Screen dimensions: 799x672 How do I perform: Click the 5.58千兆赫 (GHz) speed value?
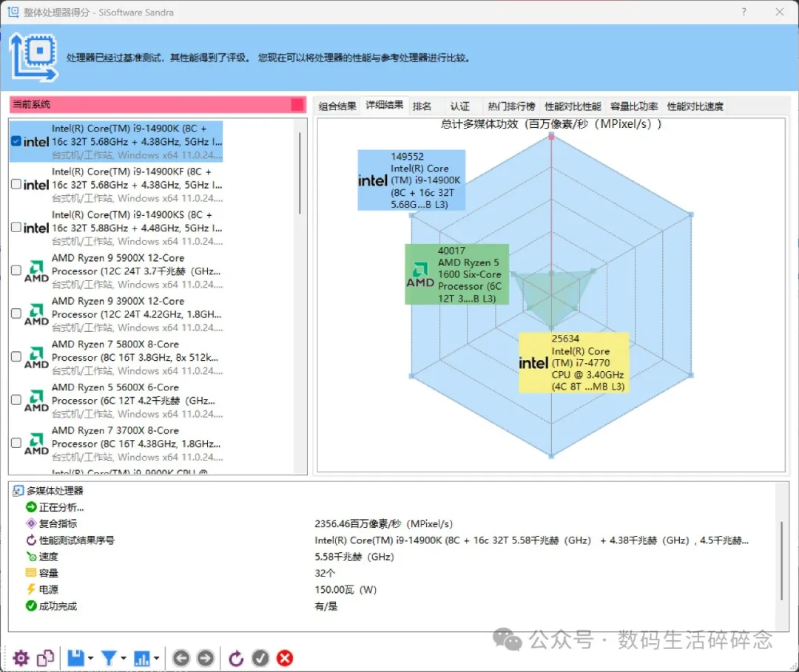pyautogui.click(x=354, y=557)
